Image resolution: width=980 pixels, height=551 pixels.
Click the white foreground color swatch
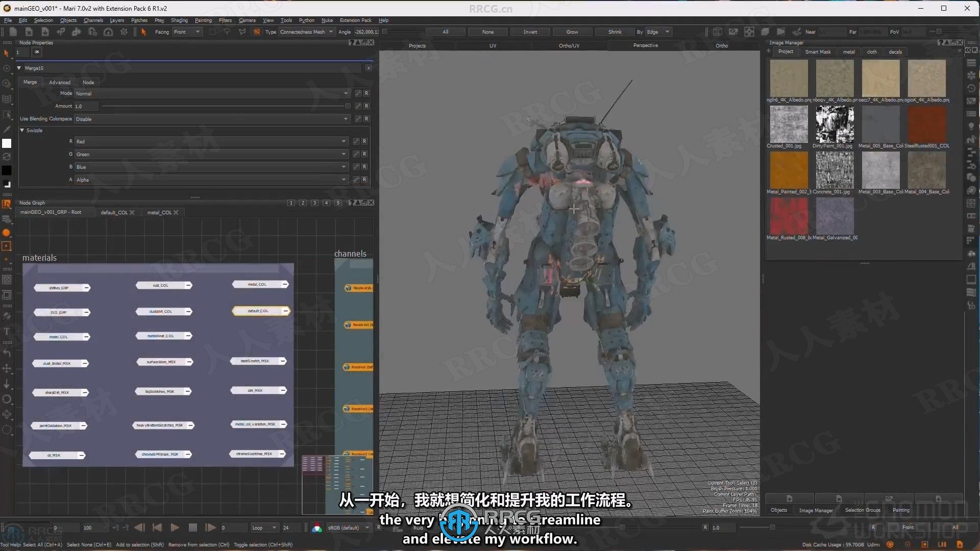click(x=7, y=143)
